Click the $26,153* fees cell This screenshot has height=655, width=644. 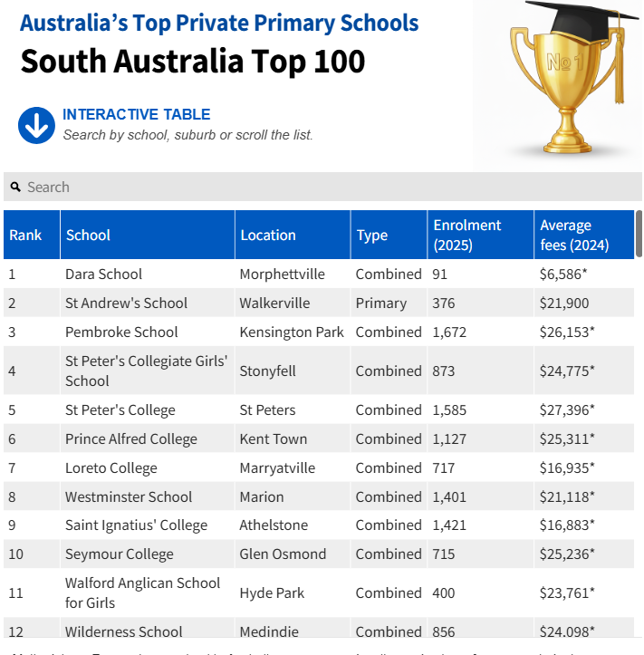(584, 332)
